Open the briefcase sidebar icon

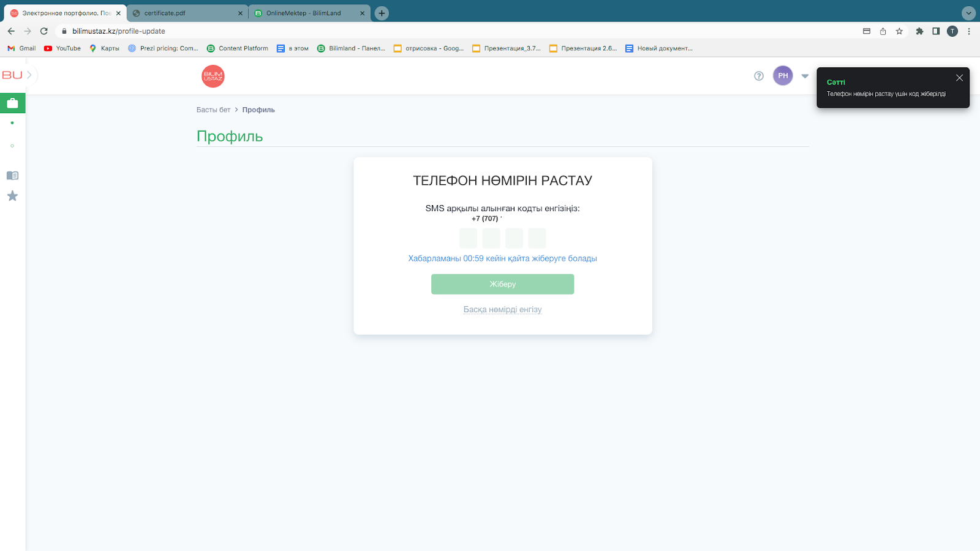12,103
